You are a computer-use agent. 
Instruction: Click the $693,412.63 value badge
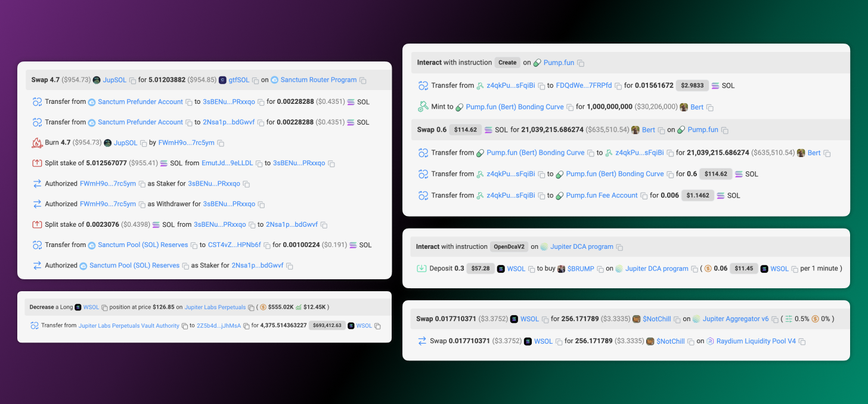pyautogui.click(x=327, y=326)
